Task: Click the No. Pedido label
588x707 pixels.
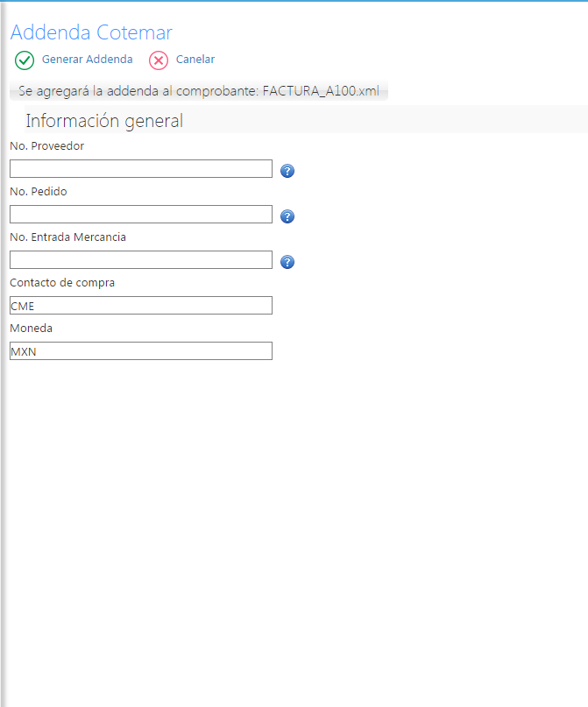Action: 39,192
